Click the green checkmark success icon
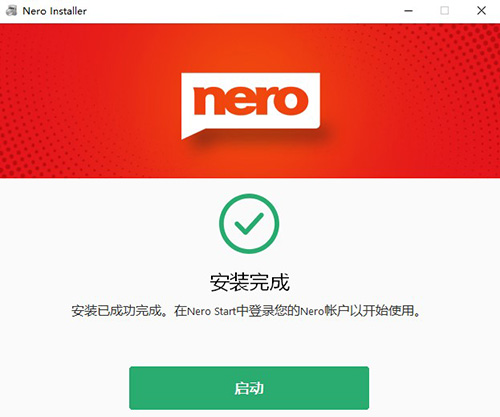 [249, 224]
